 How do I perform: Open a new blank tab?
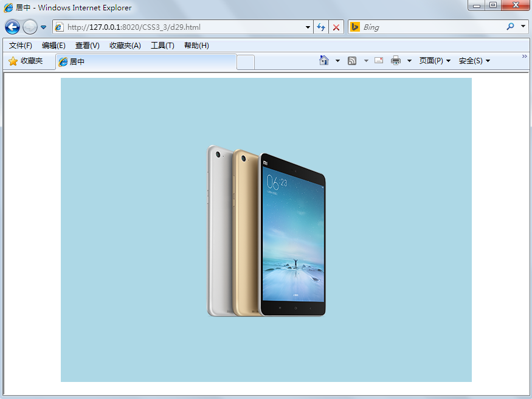tap(246, 62)
